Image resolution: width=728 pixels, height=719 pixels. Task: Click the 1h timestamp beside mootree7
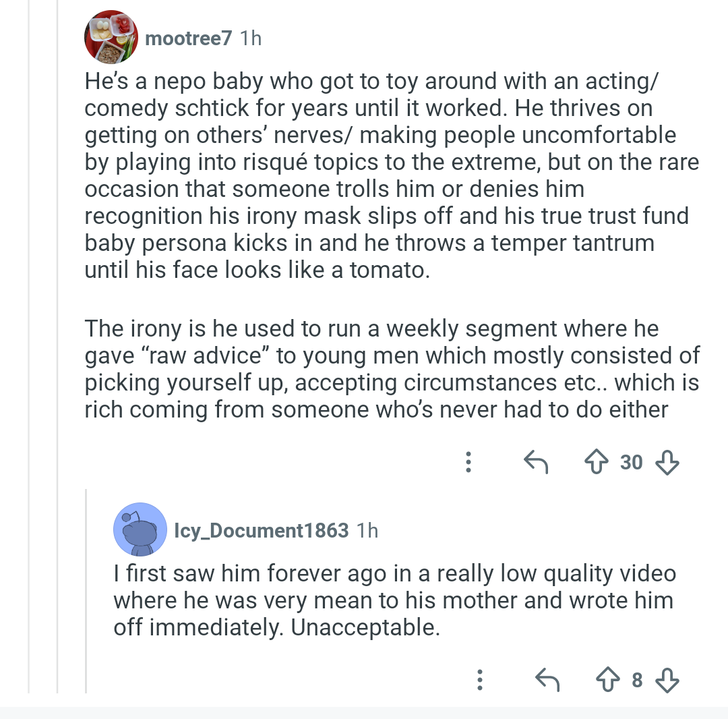click(250, 38)
